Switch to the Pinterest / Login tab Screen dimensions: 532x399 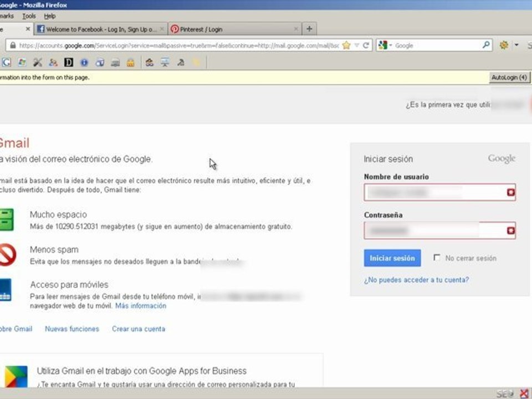(x=235, y=29)
